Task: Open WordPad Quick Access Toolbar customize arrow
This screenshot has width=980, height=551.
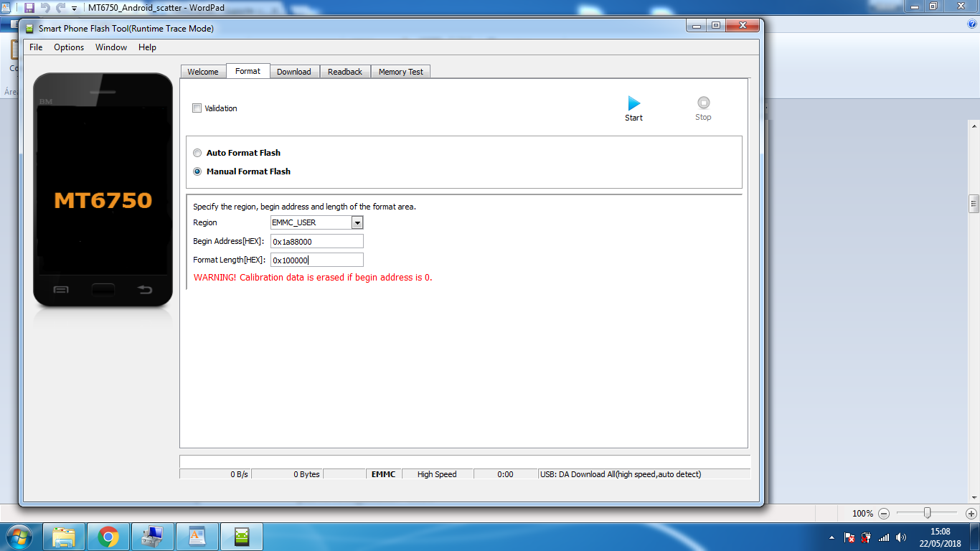Action: pos(74,8)
